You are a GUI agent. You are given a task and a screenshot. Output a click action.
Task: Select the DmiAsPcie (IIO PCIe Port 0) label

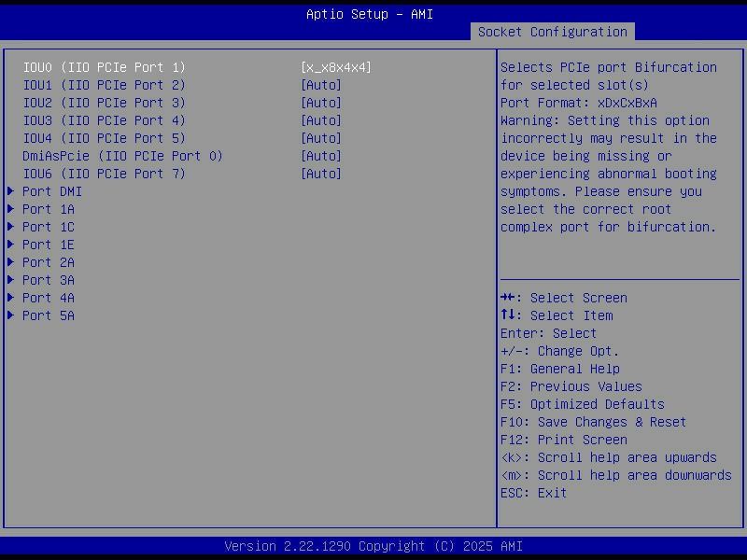pos(122,156)
